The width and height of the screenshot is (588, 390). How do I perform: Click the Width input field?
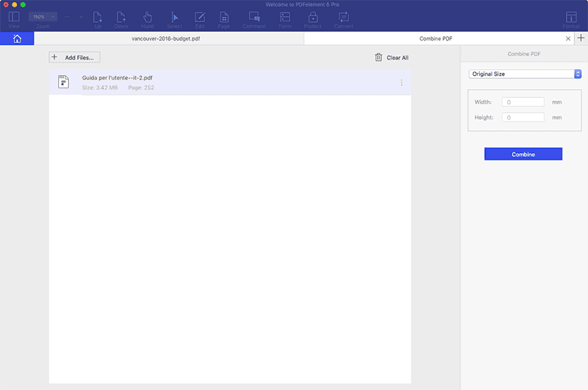click(x=523, y=102)
